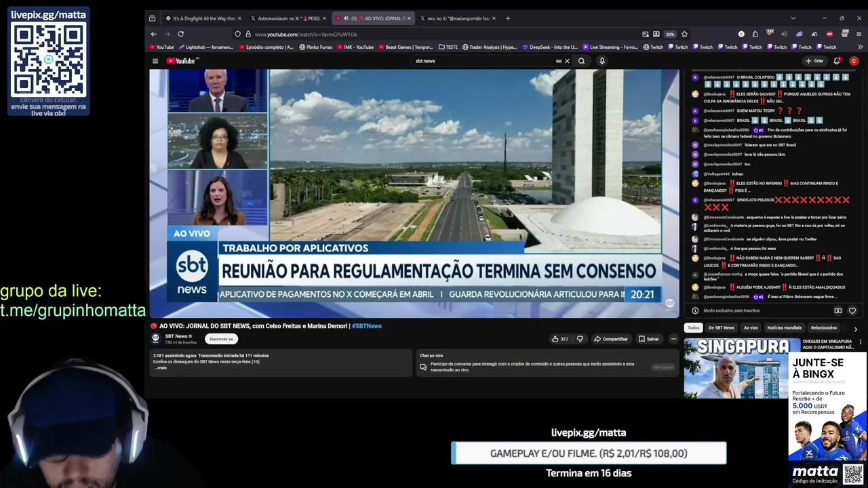Open the Plinko Furras bookmark
The height and width of the screenshot is (488, 868).
point(315,47)
